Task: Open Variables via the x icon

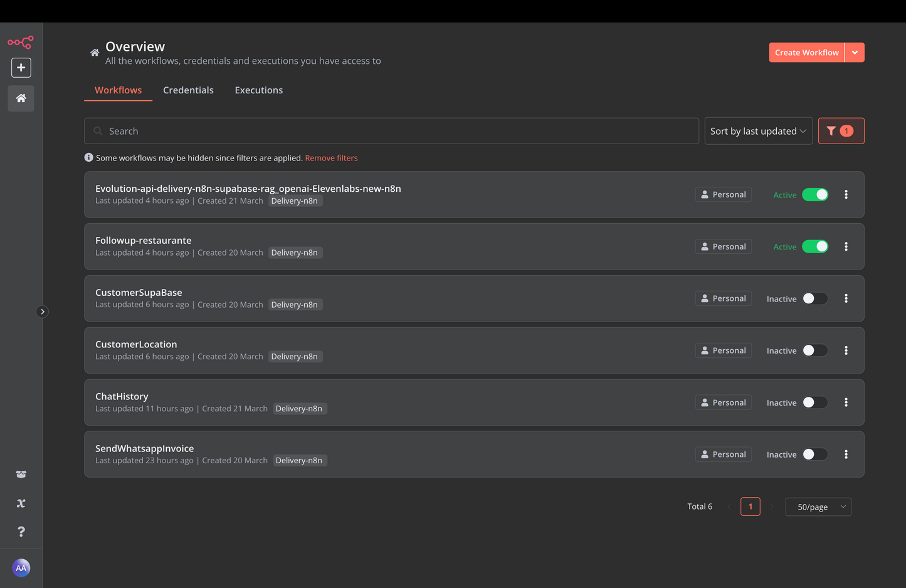Action: point(21,503)
